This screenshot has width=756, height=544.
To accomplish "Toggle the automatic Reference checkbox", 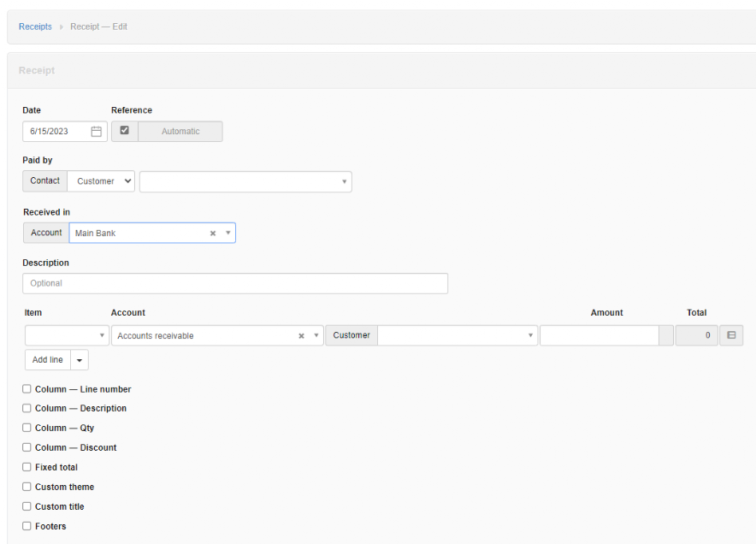I will [x=124, y=131].
